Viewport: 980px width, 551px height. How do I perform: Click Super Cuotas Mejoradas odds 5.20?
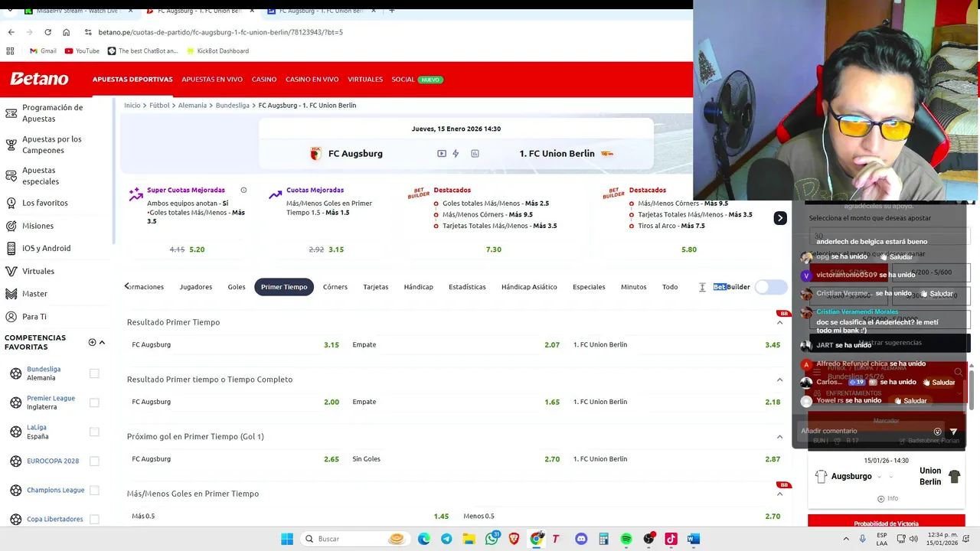(x=197, y=249)
